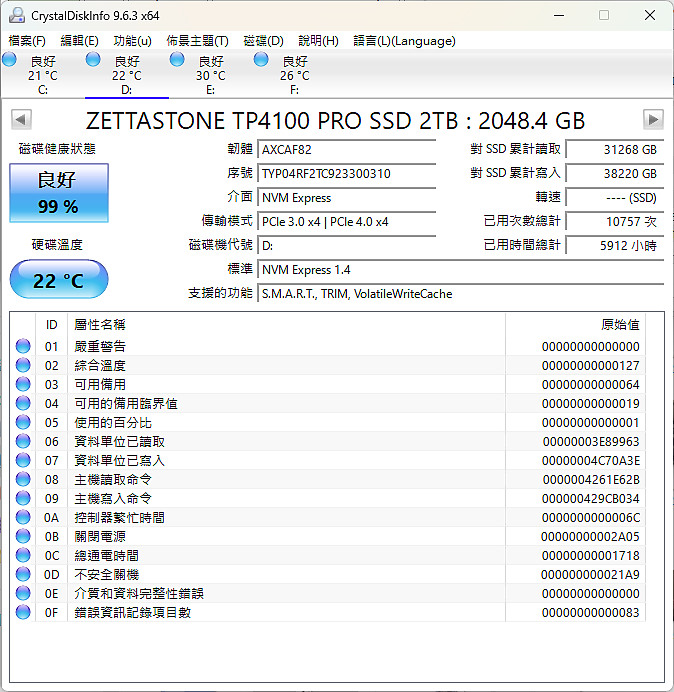Go to the previous disk with left arrow
This screenshot has width=674, height=692.
click(x=21, y=119)
